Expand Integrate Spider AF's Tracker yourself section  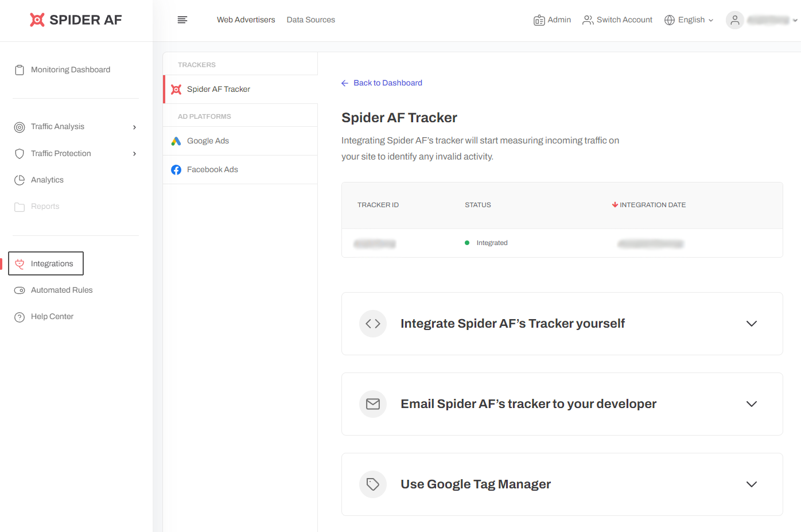pos(751,324)
